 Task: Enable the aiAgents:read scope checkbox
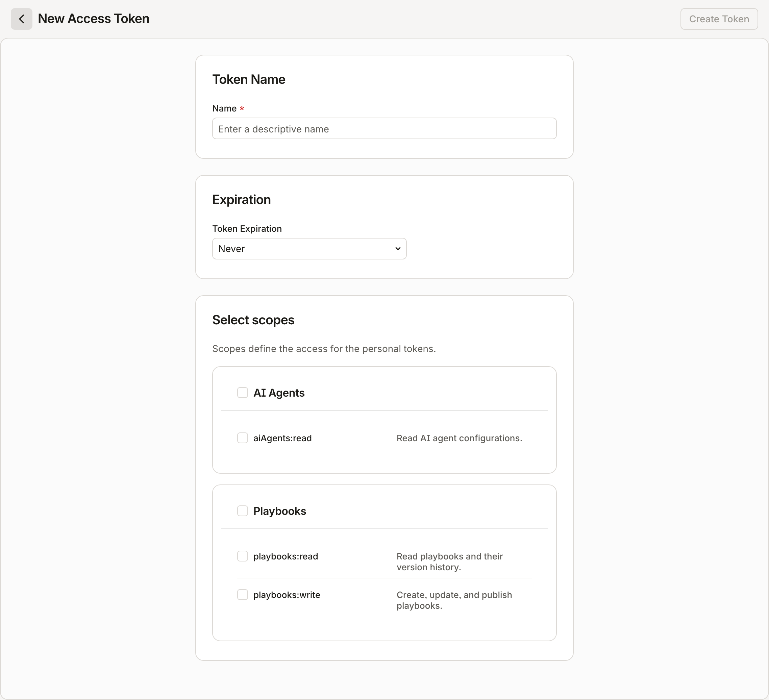click(243, 437)
